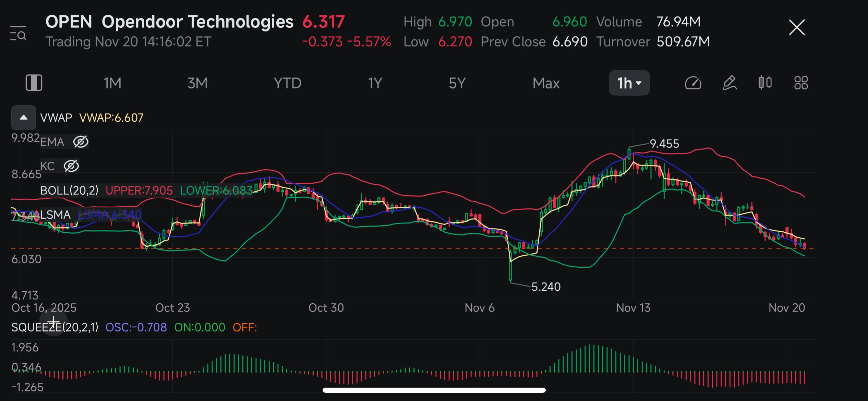Click the Low value 6.270
This screenshot has width=868, height=401.
(455, 42)
